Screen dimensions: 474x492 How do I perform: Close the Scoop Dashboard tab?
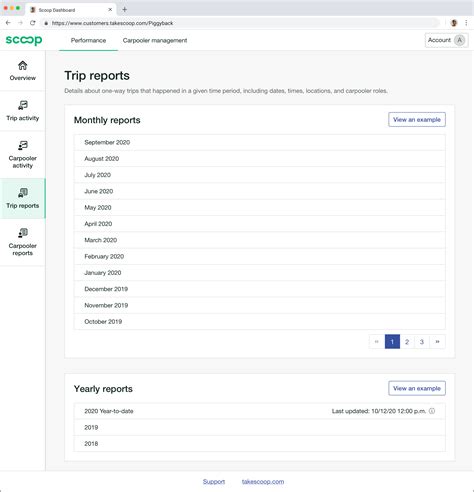tap(110, 10)
